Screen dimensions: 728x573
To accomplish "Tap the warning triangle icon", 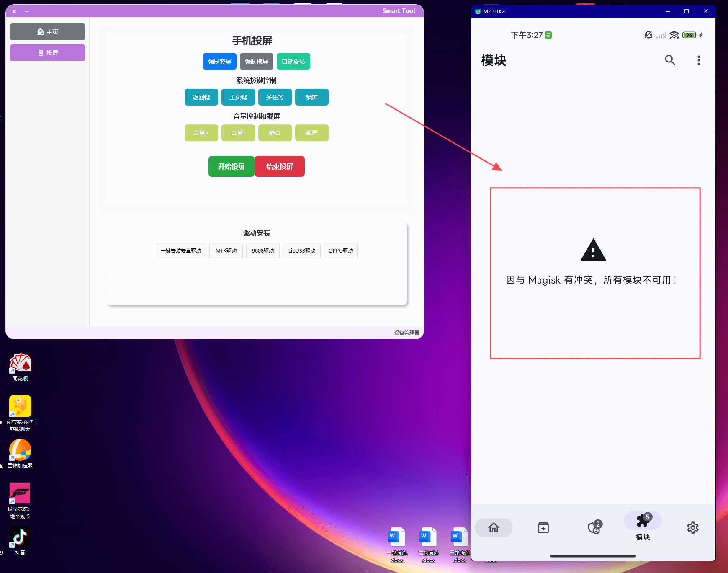I will tap(593, 250).
